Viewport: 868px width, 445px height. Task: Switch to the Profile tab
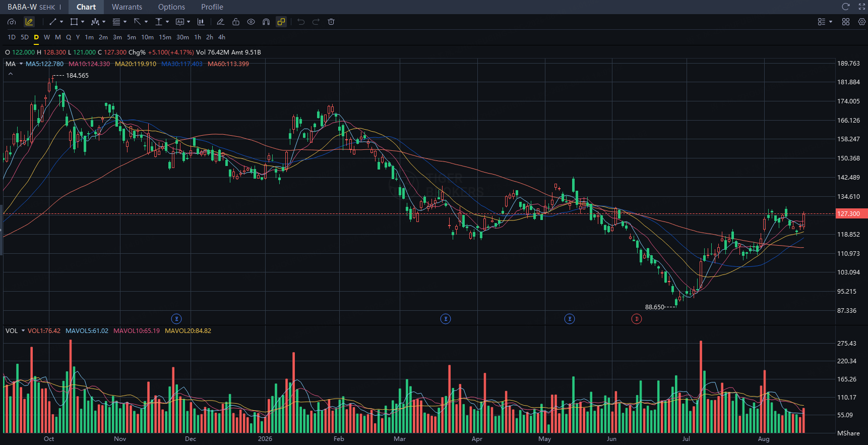pyautogui.click(x=212, y=7)
